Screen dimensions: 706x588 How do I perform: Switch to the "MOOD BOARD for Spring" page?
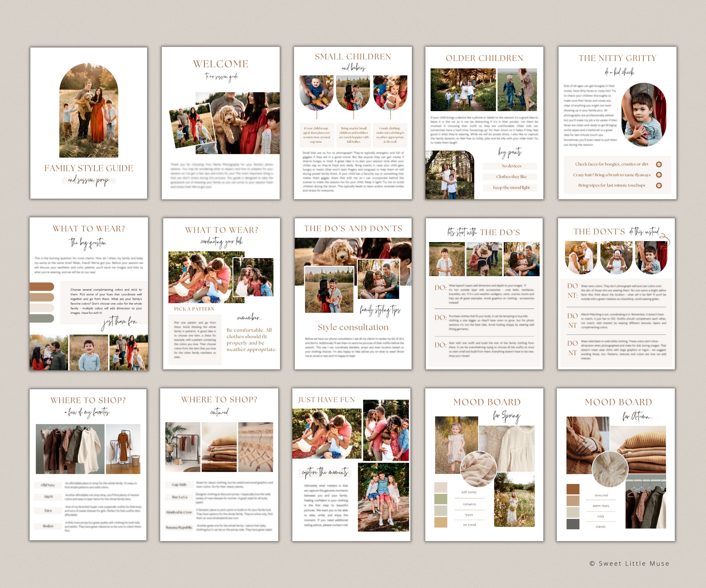point(487,402)
